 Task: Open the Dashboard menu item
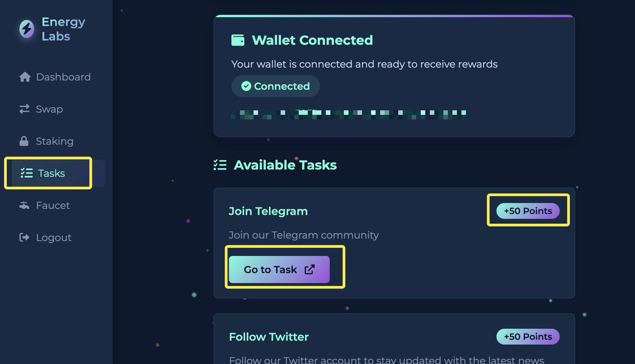55,77
